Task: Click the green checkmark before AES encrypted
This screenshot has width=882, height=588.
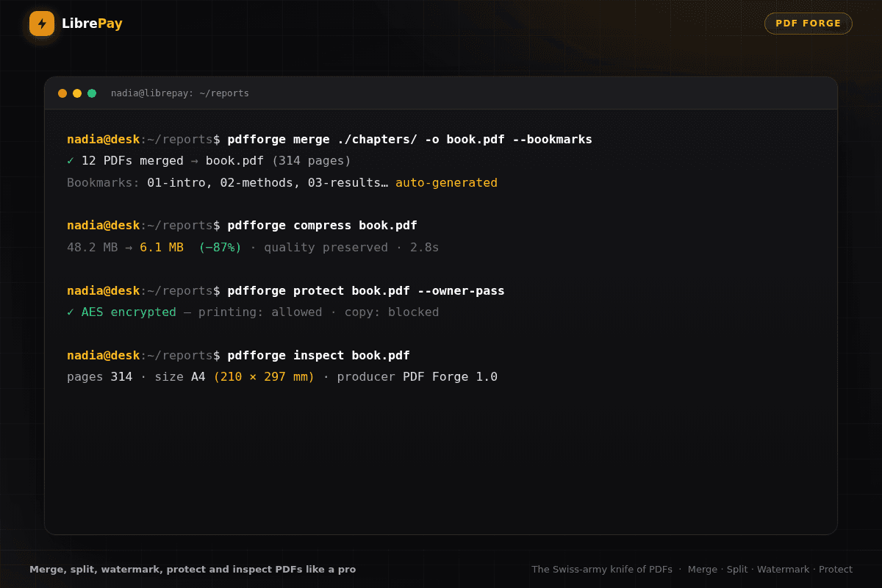Action: click(71, 312)
